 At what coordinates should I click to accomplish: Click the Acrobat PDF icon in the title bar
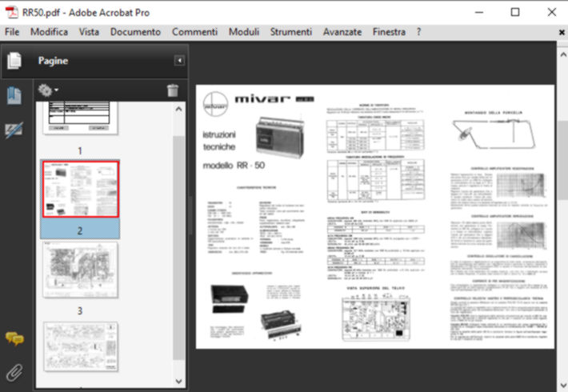click(x=11, y=12)
